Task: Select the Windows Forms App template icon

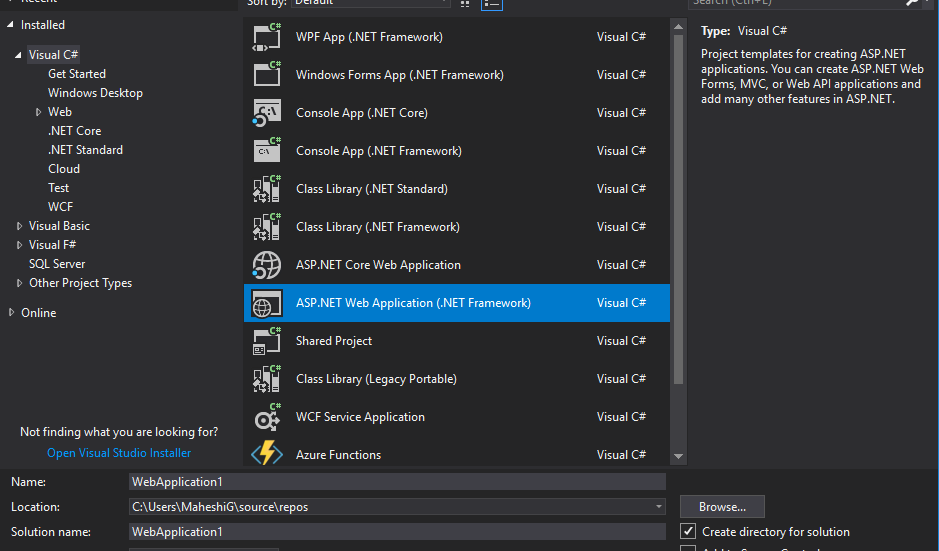Action: tap(267, 75)
